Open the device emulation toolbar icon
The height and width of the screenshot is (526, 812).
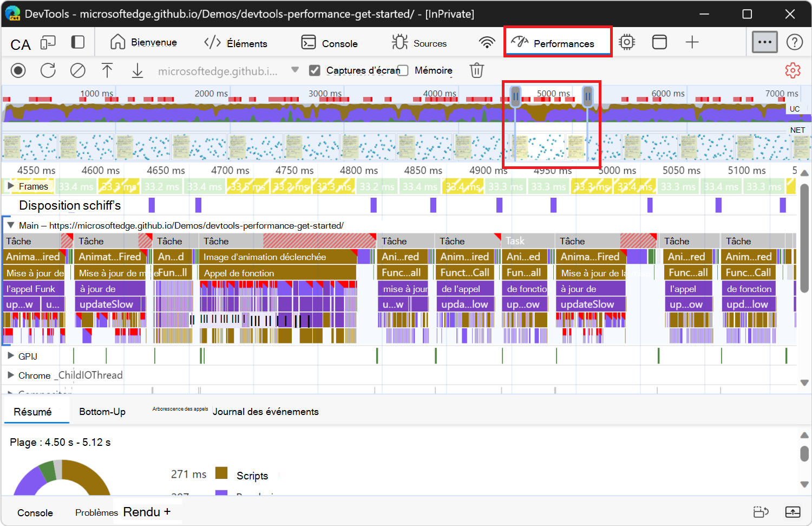(x=48, y=42)
